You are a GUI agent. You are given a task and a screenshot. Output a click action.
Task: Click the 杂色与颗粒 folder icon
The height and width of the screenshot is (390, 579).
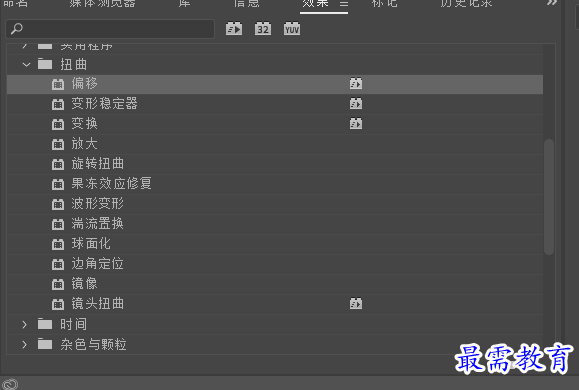click(x=45, y=344)
